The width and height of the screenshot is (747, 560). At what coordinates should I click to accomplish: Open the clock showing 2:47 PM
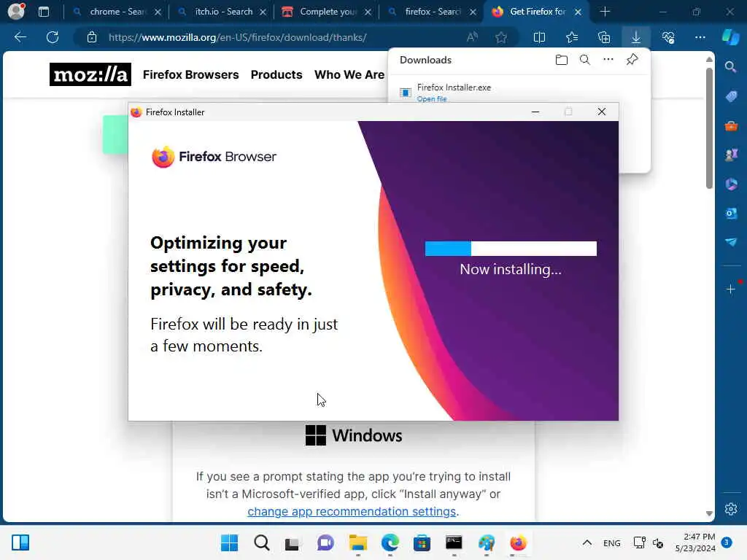695,542
